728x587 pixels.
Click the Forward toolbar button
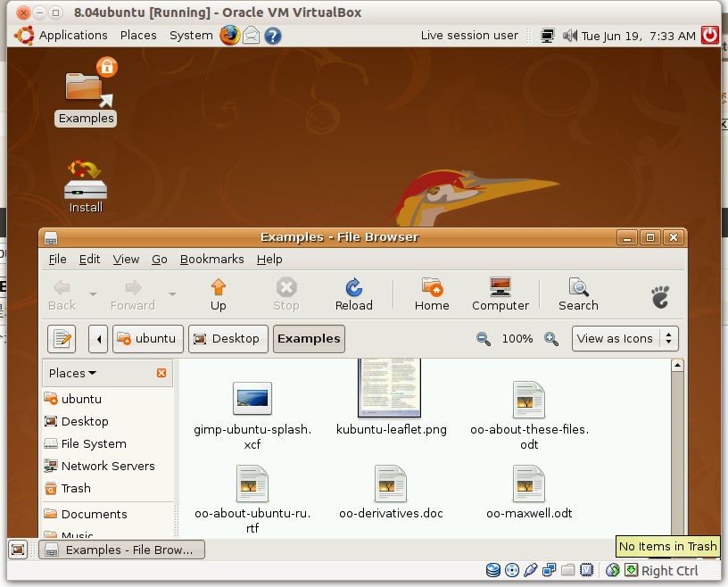tap(133, 294)
